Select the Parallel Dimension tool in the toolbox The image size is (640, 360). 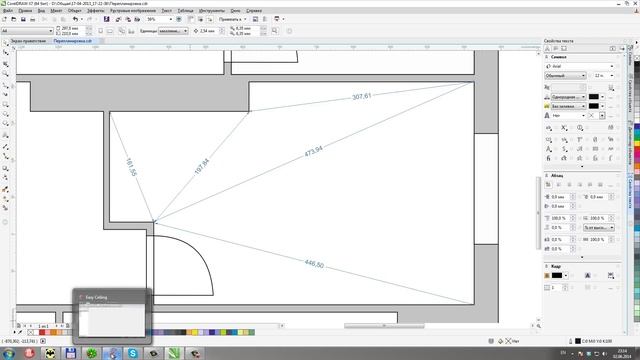(x=5, y=147)
